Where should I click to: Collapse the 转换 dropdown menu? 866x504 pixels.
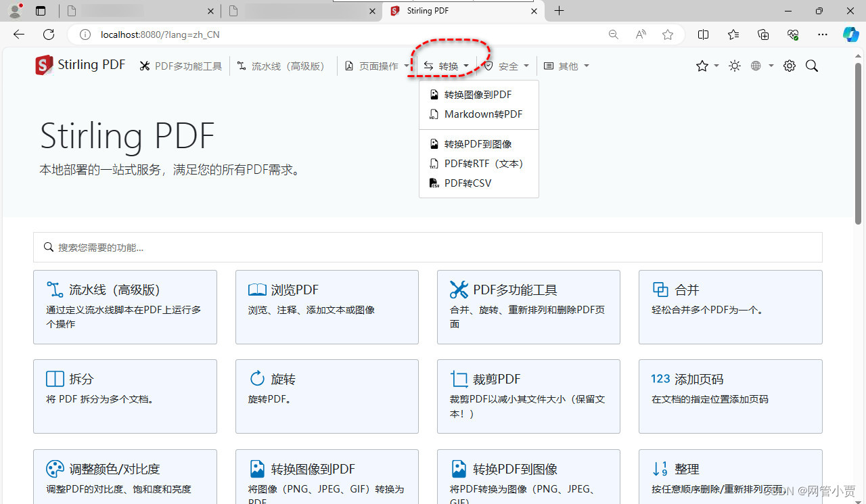point(447,66)
